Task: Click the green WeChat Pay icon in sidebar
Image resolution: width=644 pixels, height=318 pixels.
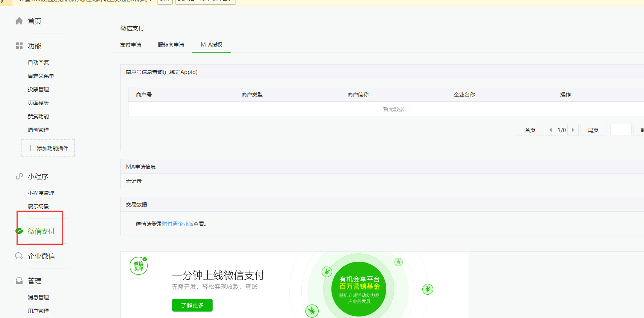Action: (x=19, y=231)
